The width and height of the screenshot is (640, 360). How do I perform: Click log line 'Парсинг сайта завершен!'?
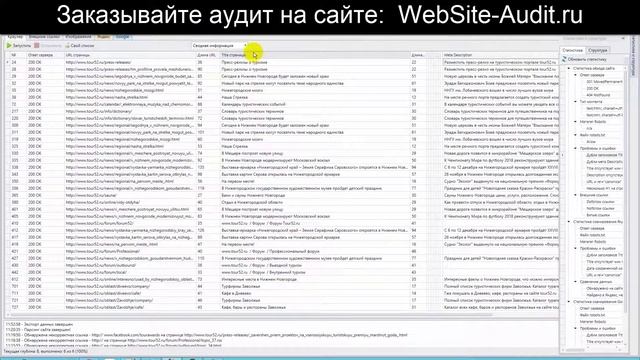[x=38, y=329]
